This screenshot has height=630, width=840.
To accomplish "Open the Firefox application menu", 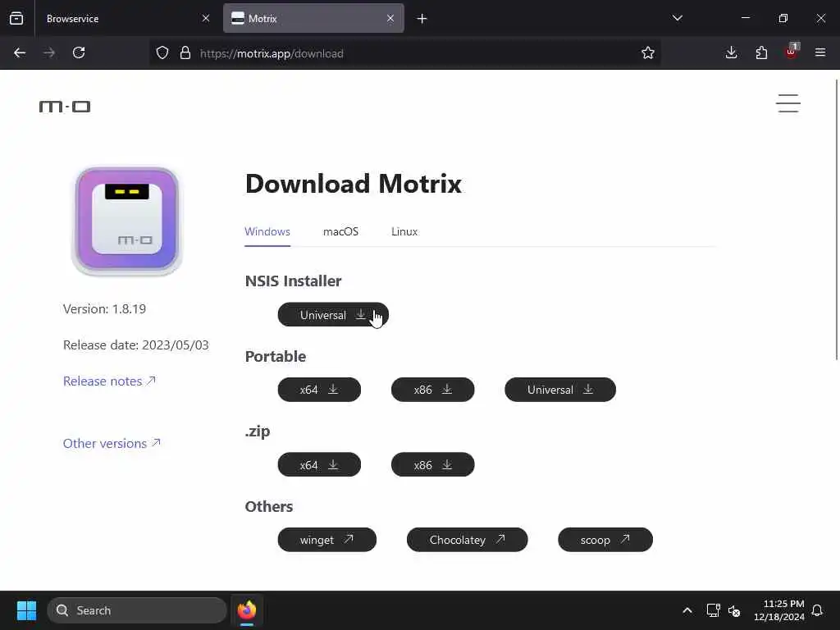I will pos(820,52).
